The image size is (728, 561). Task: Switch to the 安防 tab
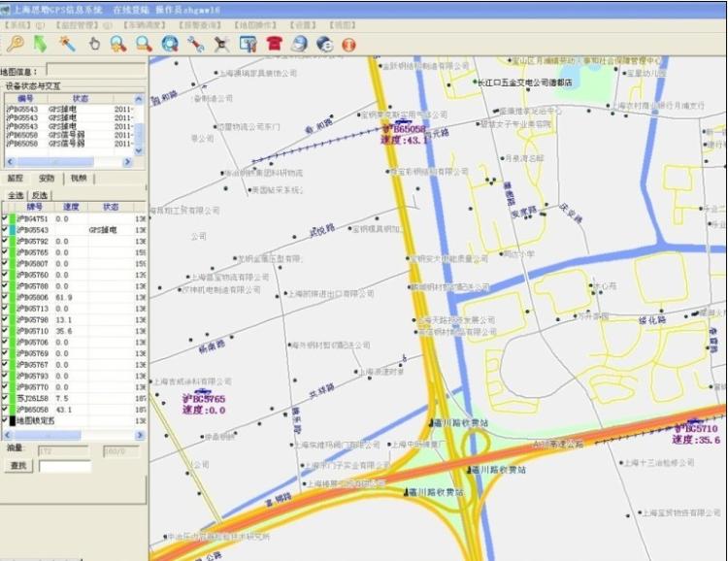pyautogui.click(x=47, y=179)
